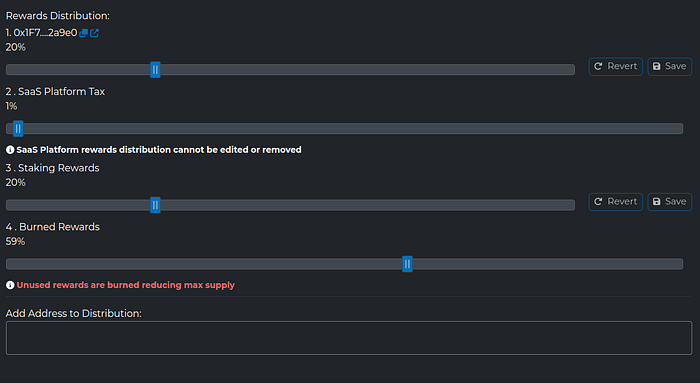Revert the Staking Rewards percentage
Screen dimensions: 700x383
(x=616, y=202)
